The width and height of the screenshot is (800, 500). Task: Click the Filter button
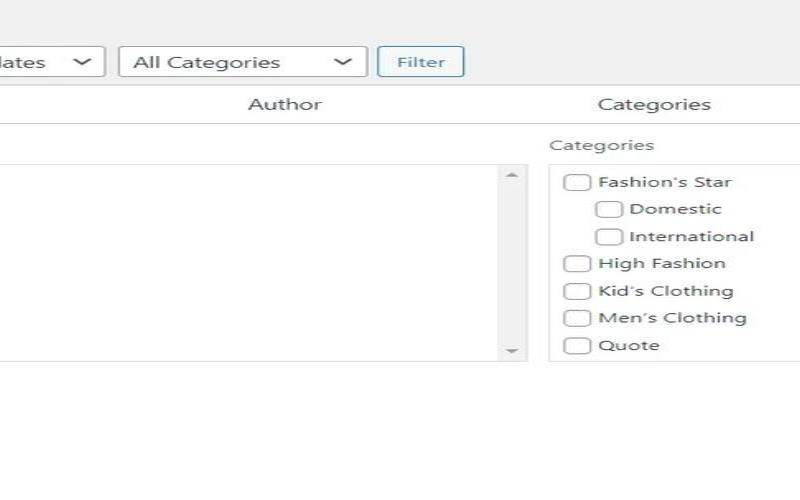pos(420,62)
